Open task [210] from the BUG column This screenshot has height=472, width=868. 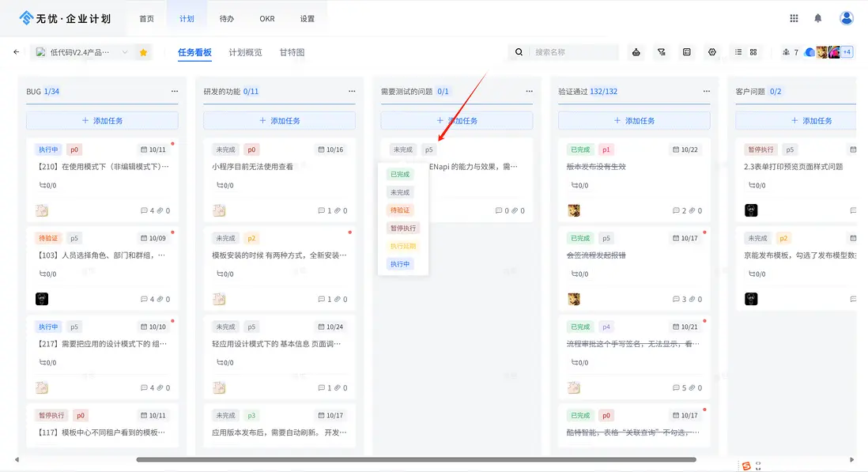(101, 167)
